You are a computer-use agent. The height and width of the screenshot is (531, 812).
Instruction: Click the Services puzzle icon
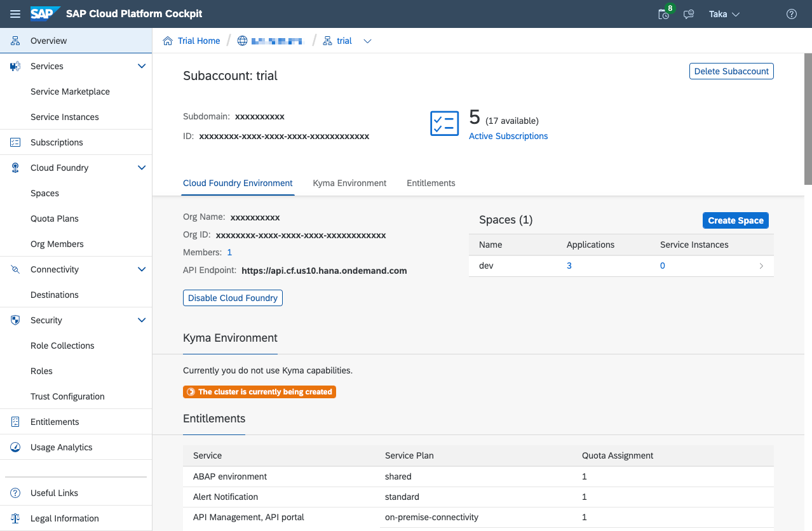pyautogui.click(x=16, y=66)
